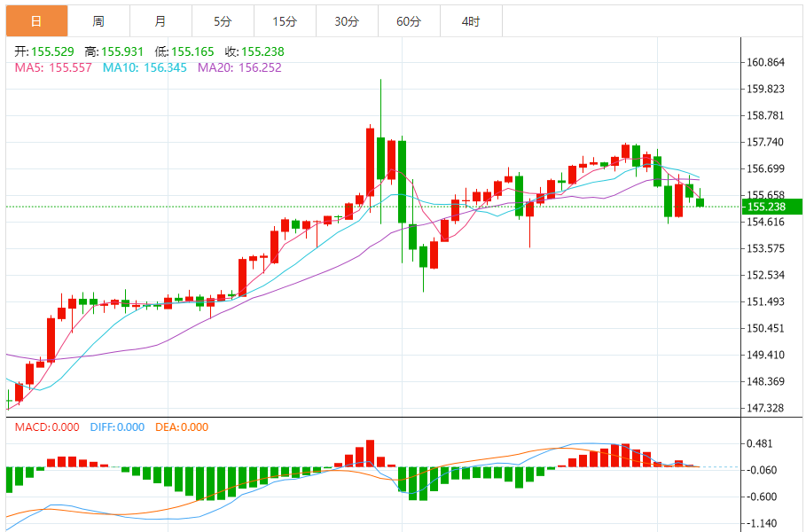Viewport: 806px width, 532px height.
Task: Click the DIFF:0.000 indicator label
Action: point(117,427)
